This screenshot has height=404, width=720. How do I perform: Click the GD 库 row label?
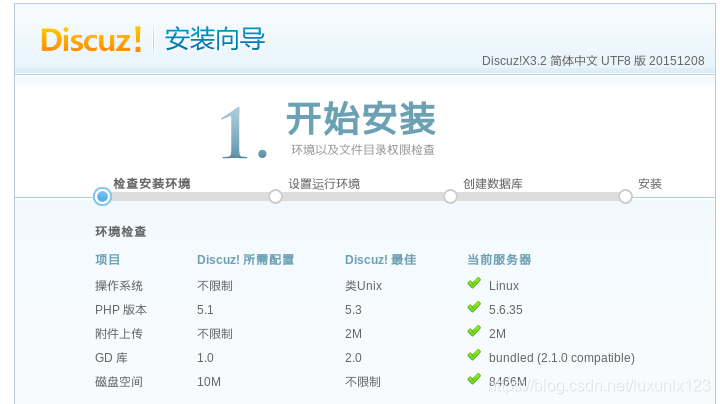[x=111, y=358]
